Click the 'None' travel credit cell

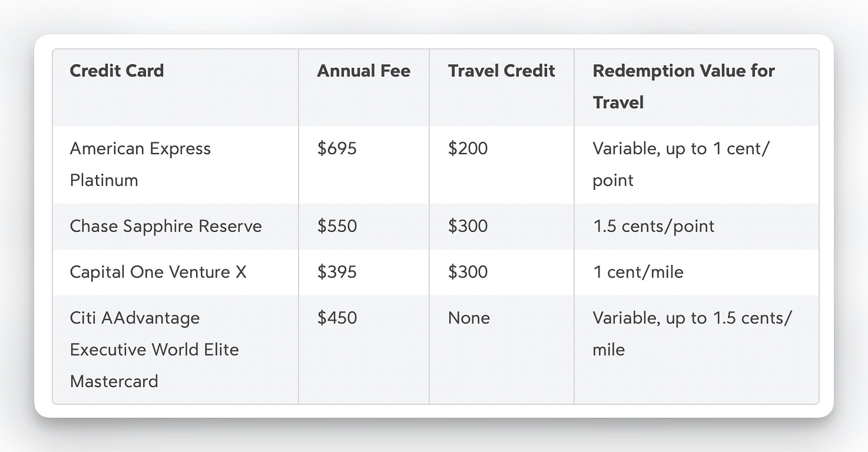tap(469, 318)
